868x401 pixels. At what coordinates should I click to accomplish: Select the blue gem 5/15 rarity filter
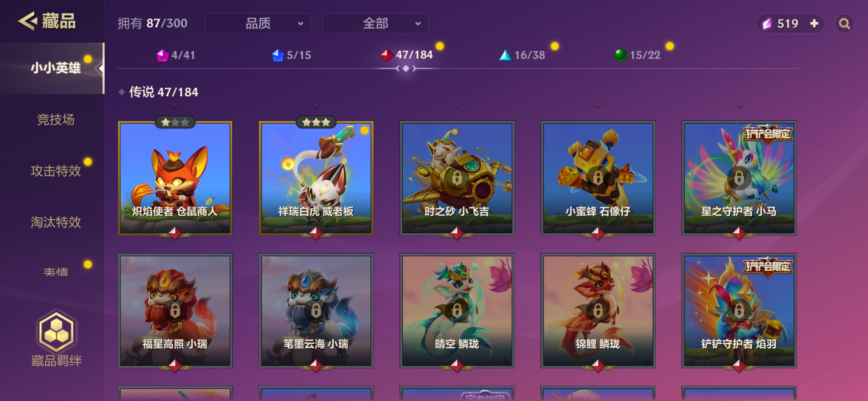tap(291, 55)
